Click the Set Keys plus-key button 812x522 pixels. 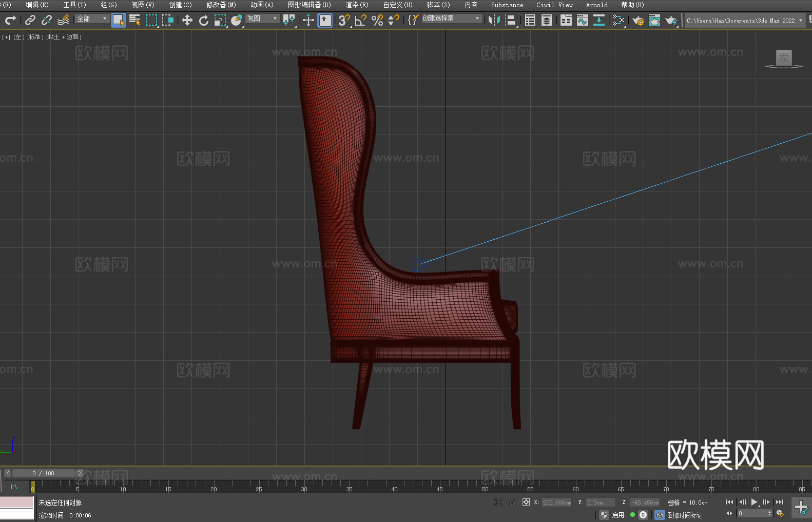click(x=801, y=508)
